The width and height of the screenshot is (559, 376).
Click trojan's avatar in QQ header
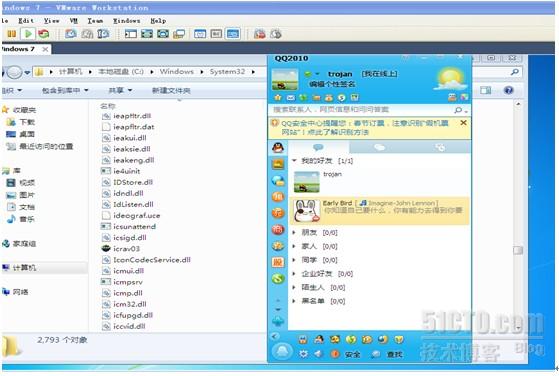pyautogui.click(x=285, y=79)
